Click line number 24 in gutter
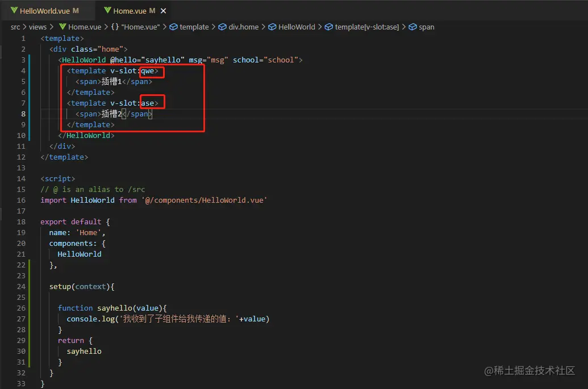 tap(21, 287)
